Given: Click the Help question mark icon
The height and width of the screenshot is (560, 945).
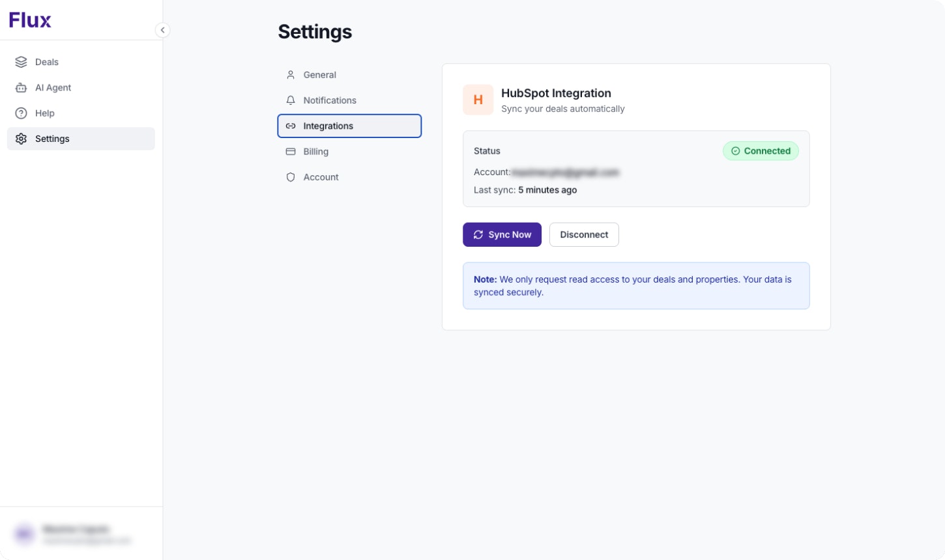Looking at the screenshot, I should [x=21, y=113].
